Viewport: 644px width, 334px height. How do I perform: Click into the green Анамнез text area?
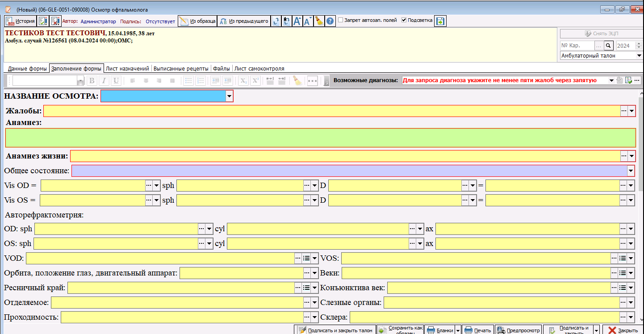point(320,138)
